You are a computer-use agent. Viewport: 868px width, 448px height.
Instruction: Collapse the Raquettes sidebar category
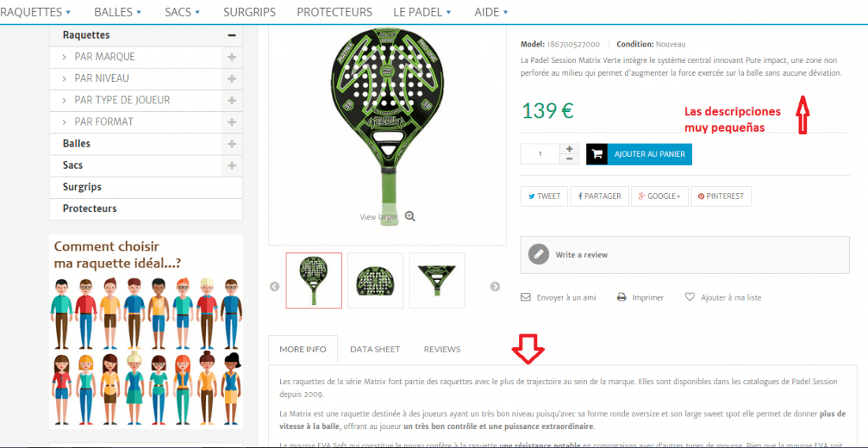click(231, 35)
